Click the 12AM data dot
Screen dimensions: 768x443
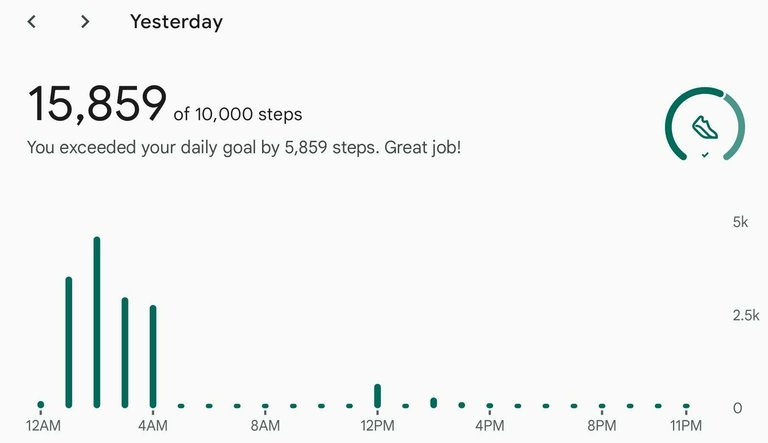pyautogui.click(x=41, y=405)
